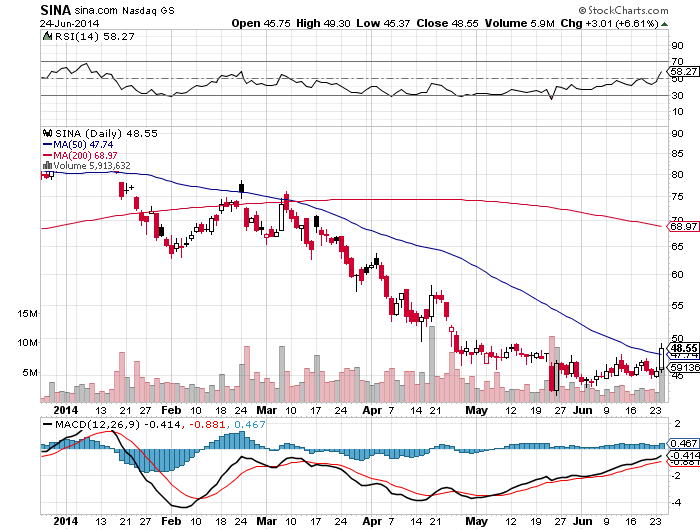Image resolution: width=700 pixels, height=530 pixels.
Task: Click the '-0.414' tag on MACD right axis
Action: [683, 455]
